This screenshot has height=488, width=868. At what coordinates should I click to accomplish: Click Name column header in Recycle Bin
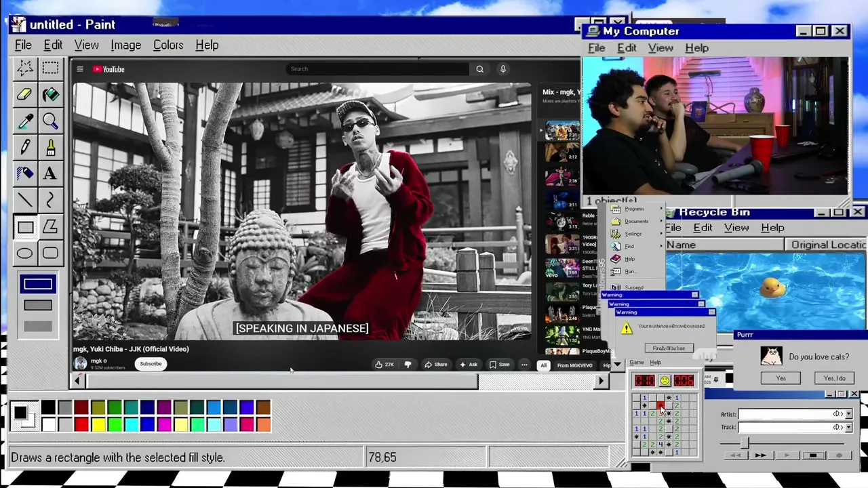coord(725,245)
